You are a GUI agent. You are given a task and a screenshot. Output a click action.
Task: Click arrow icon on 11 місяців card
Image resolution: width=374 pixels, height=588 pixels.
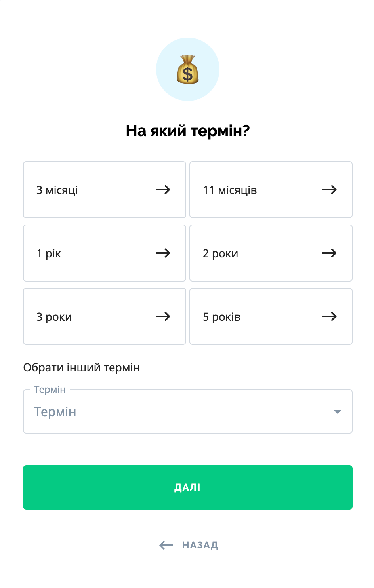pos(329,190)
